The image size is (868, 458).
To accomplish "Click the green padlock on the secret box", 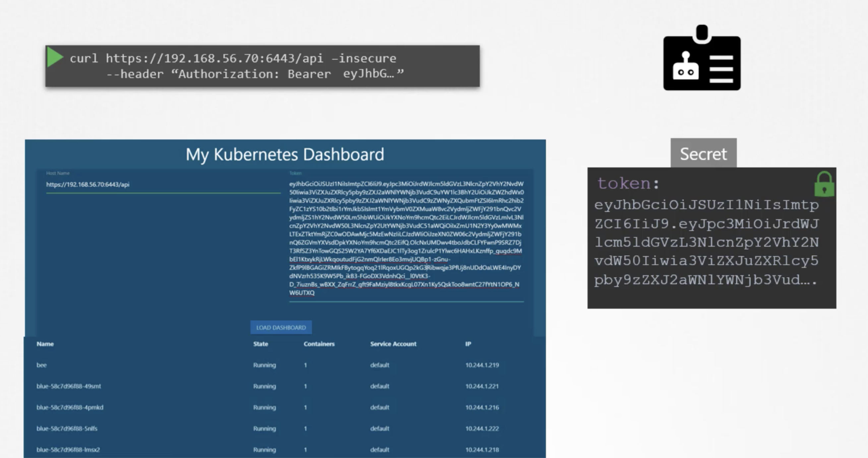I will point(824,184).
